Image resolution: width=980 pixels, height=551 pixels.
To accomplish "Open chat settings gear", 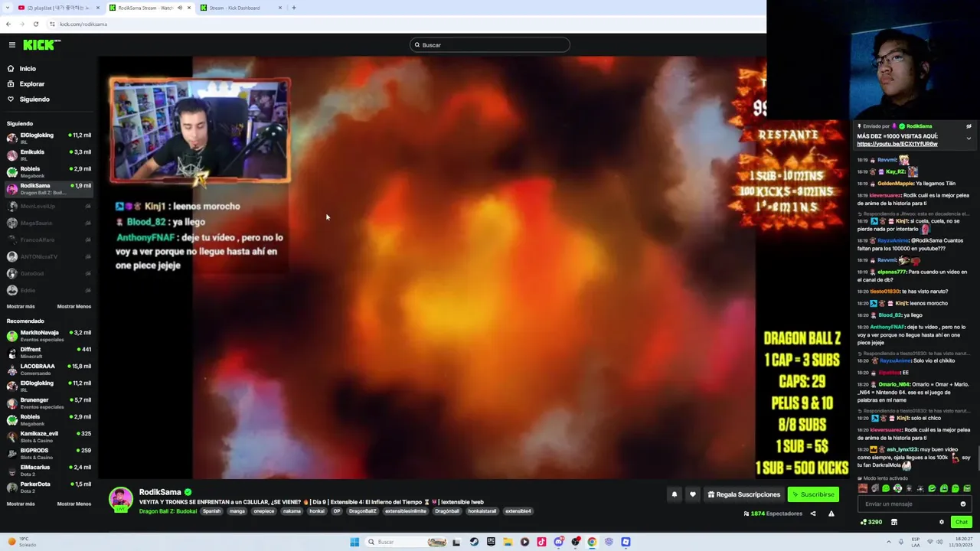I will coord(942,522).
